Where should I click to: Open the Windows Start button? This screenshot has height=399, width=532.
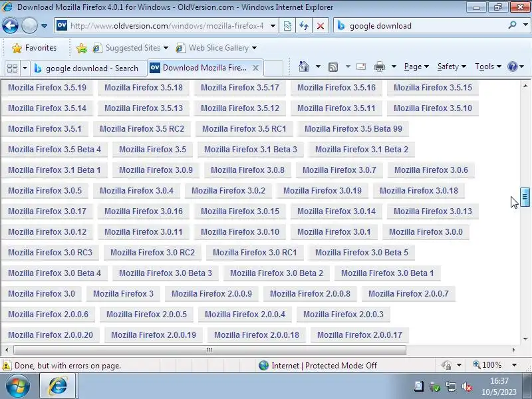[17, 386]
